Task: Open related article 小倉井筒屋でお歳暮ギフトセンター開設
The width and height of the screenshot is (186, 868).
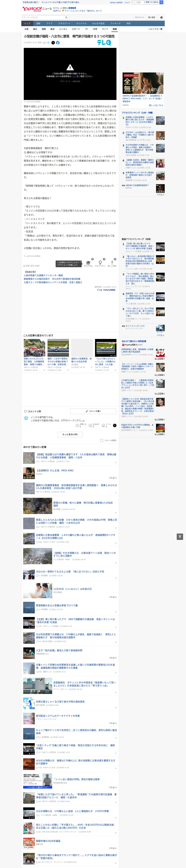Action: point(43,276)
